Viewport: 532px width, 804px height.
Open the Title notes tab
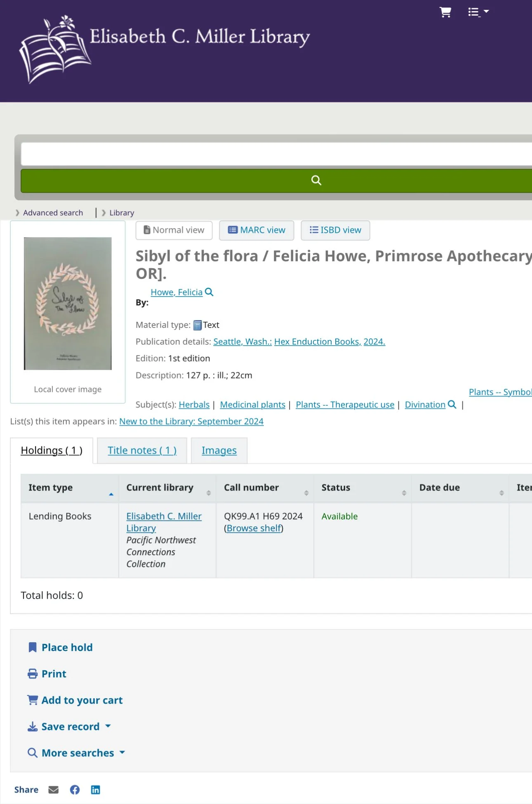(142, 450)
